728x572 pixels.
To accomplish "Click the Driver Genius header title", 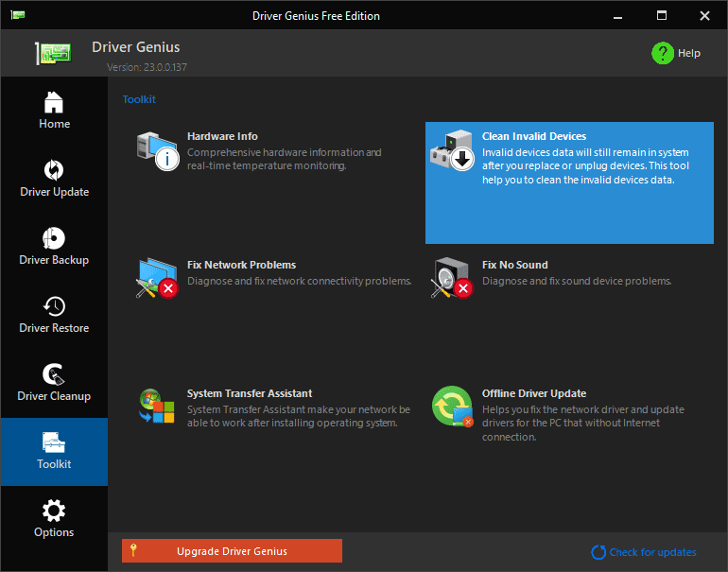I will coord(135,47).
